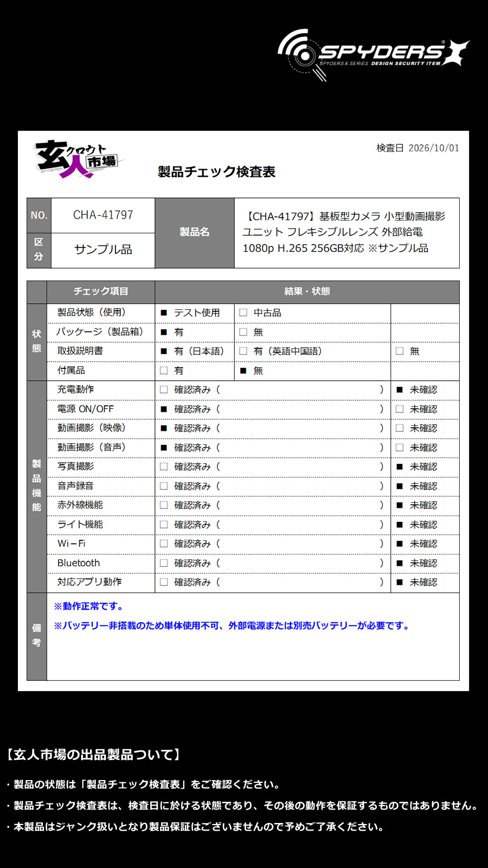The image size is (488, 868).
Task: Click the 写真撮影 row label
Action: [75, 467]
